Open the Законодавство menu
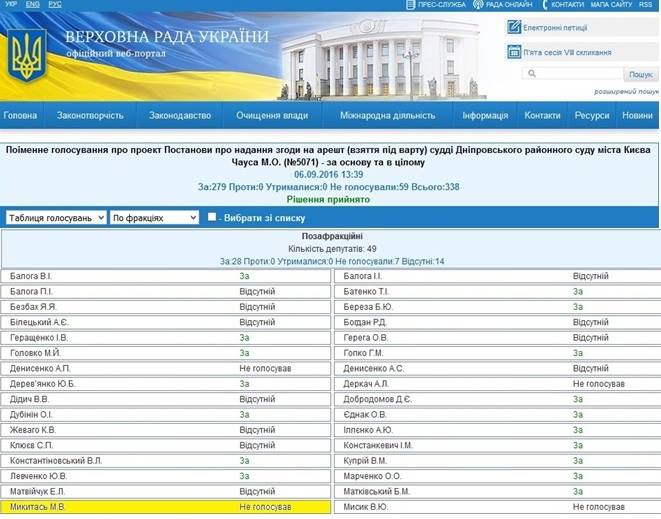661x519 pixels. click(180, 115)
